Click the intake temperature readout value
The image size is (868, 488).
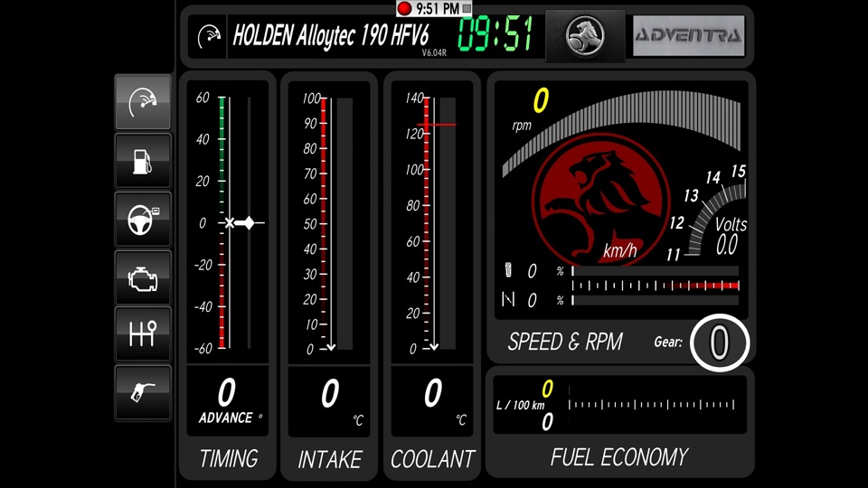coord(331,394)
